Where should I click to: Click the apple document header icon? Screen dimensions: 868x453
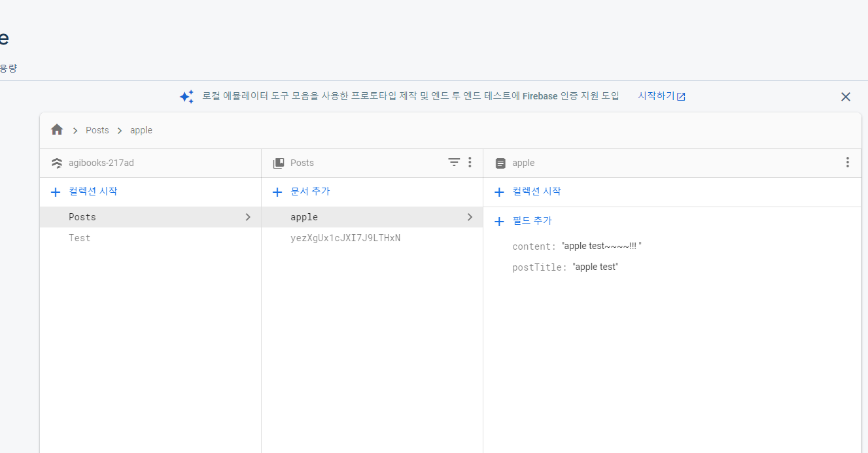click(500, 163)
